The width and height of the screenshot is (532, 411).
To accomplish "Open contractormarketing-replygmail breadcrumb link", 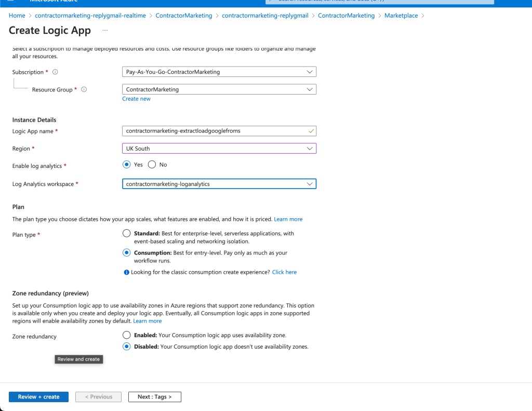I will (x=265, y=16).
